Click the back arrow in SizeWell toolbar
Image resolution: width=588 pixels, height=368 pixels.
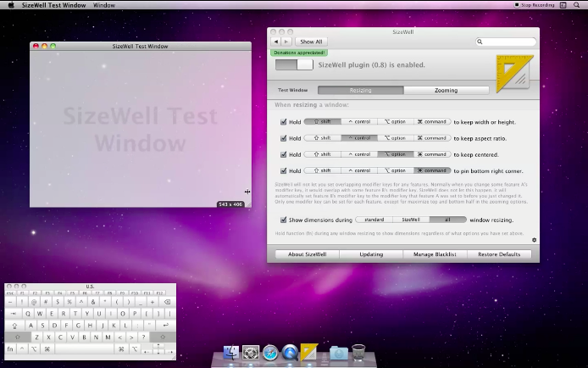276,42
